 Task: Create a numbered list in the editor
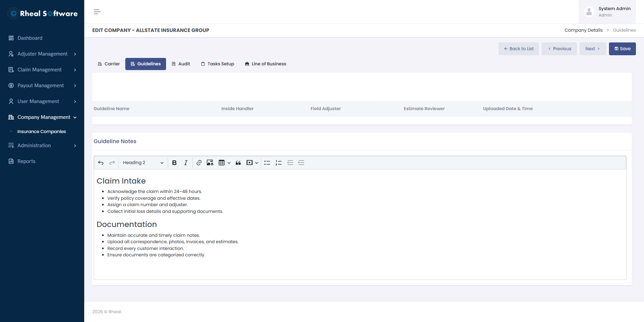click(279, 163)
